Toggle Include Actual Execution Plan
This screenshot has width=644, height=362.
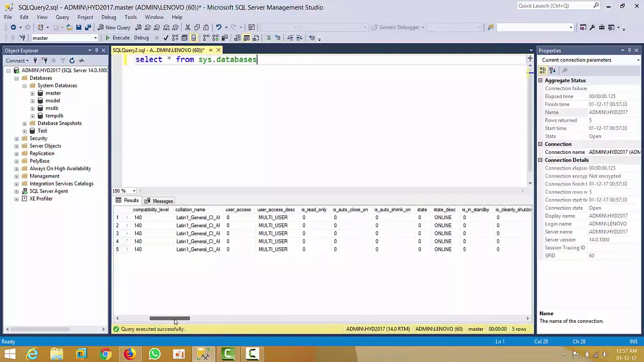206,38
